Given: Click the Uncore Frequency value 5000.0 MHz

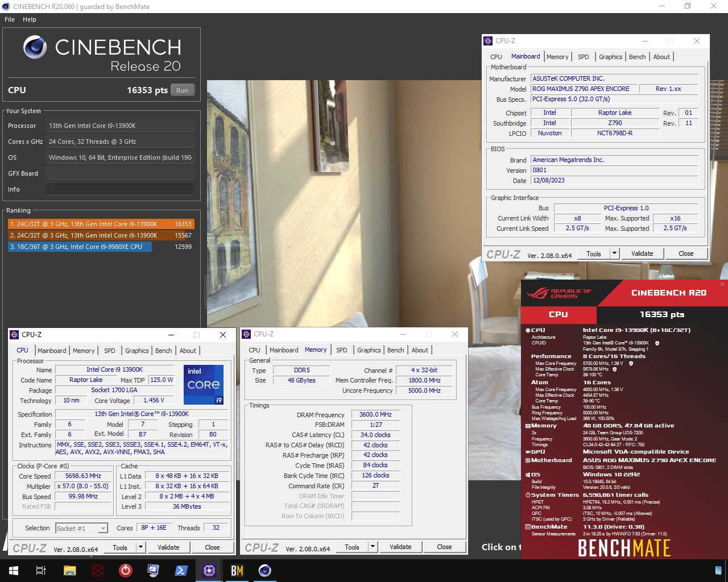Looking at the screenshot, I should [424, 391].
